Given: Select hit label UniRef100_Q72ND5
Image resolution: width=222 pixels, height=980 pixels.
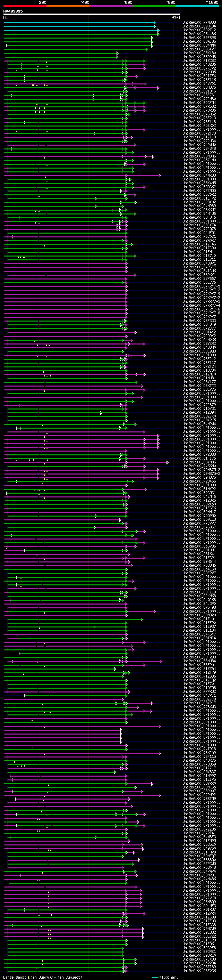Looking at the screenshot, I should 199,191.
